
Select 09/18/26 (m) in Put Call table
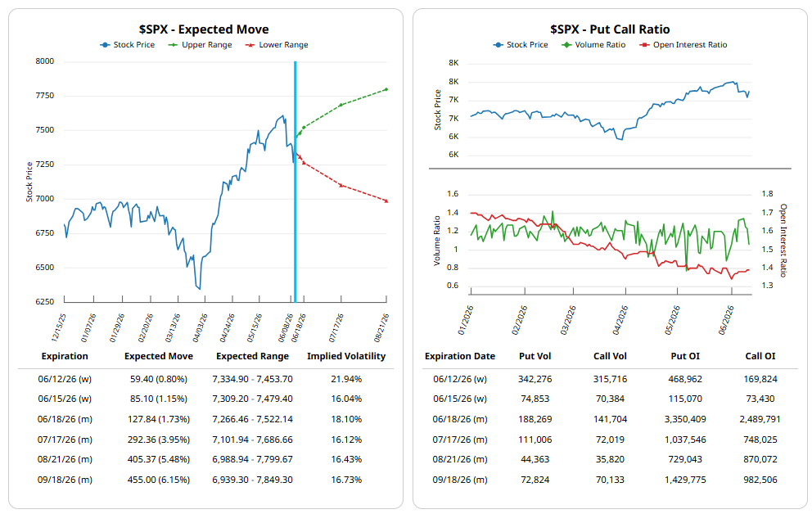coord(460,480)
